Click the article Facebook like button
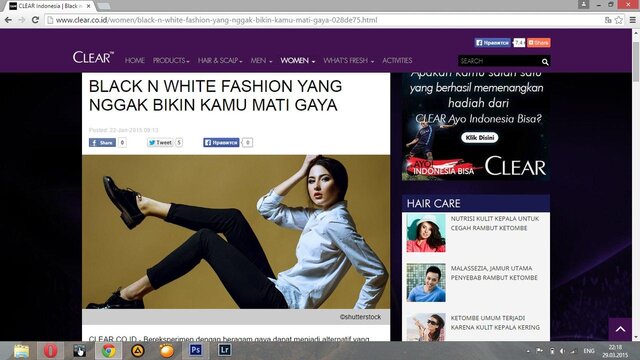Screen dimensions: 640x360 (221, 142)
